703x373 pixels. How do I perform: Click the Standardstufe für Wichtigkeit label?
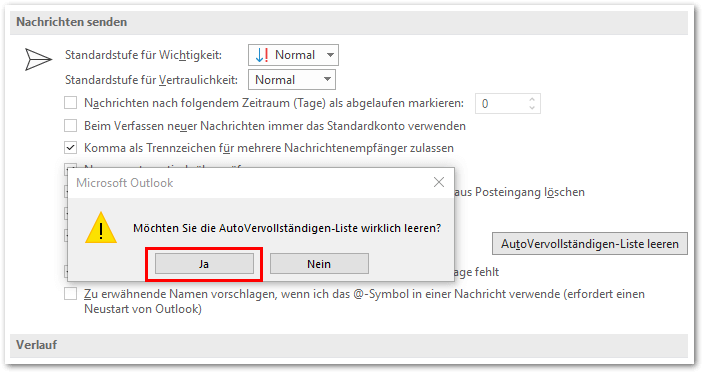click(x=143, y=55)
